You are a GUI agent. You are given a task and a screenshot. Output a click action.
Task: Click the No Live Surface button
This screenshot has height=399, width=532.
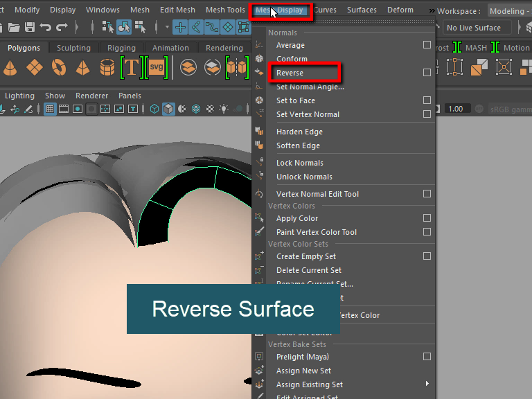[x=474, y=28]
